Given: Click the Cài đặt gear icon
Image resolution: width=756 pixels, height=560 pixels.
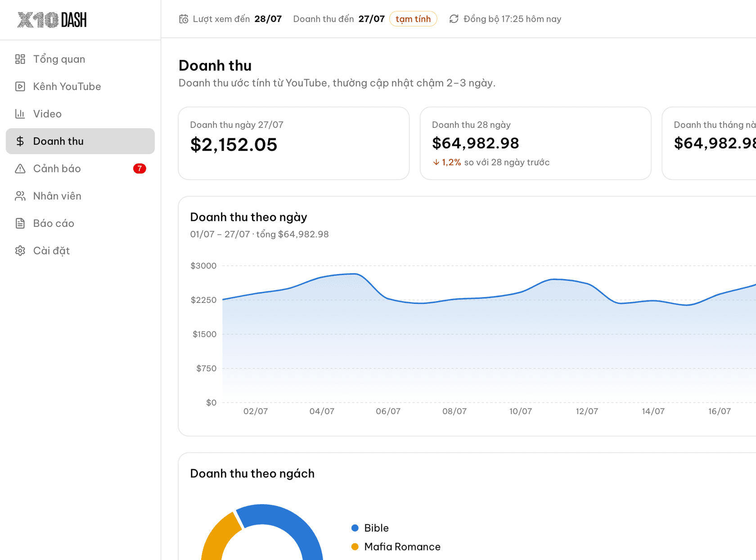Looking at the screenshot, I should click(20, 251).
